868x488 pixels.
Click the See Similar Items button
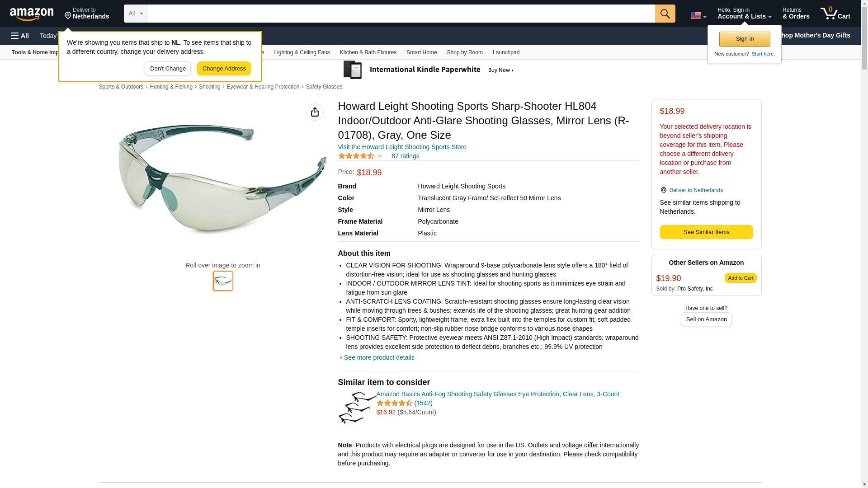point(706,232)
